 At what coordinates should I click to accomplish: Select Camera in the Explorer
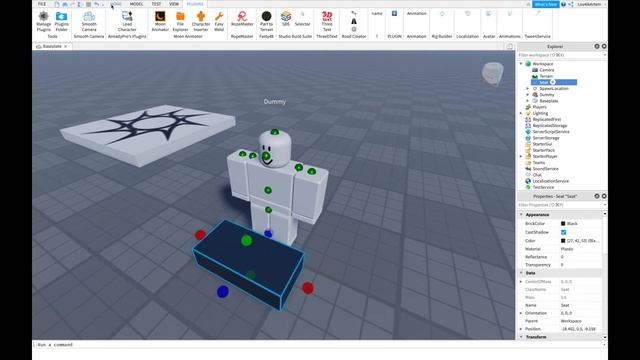(x=547, y=70)
